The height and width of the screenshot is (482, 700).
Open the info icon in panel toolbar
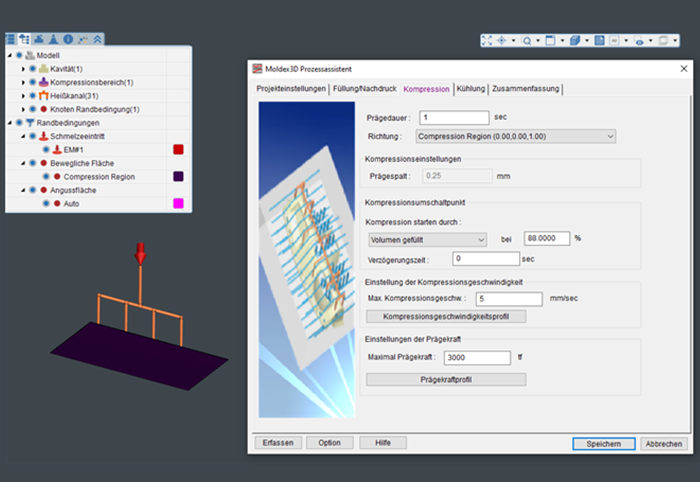[x=68, y=39]
